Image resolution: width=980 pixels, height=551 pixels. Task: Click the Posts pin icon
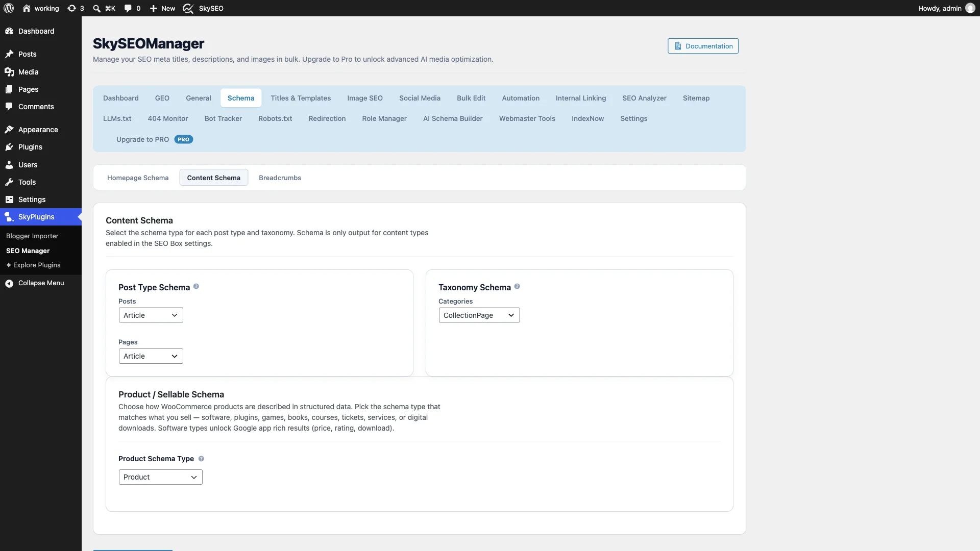click(9, 54)
